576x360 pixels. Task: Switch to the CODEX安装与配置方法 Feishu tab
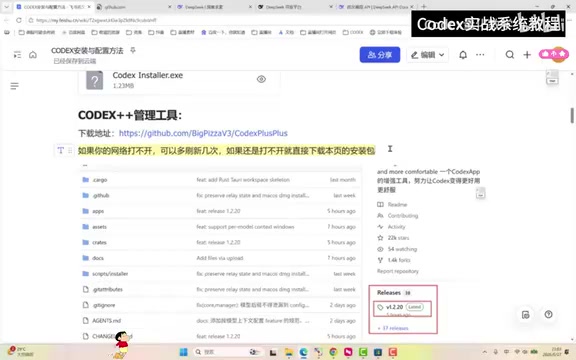tap(54, 7)
